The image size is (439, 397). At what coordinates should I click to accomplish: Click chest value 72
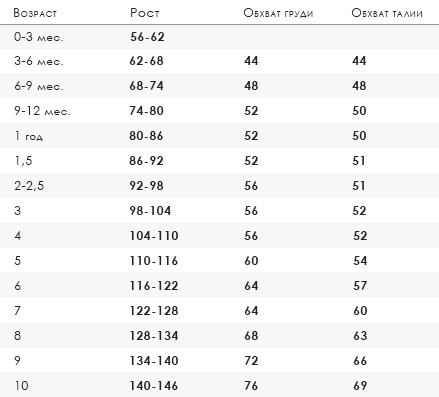(x=251, y=361)
